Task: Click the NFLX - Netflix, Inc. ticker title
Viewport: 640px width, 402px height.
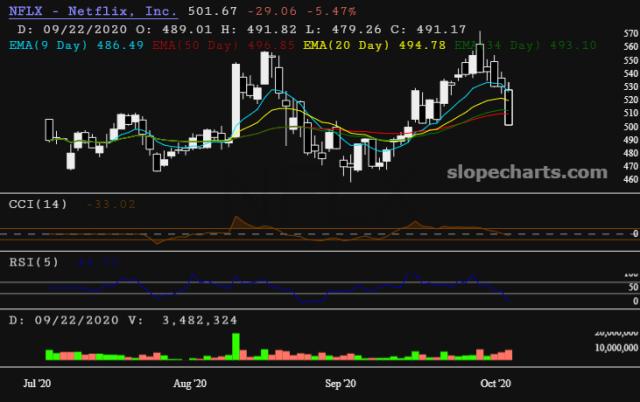Action: tap(96, 12)
